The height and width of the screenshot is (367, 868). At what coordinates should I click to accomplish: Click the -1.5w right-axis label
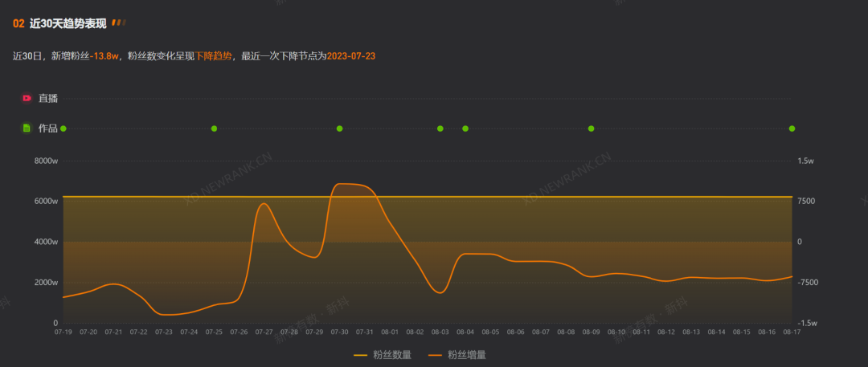click(807, 323)
